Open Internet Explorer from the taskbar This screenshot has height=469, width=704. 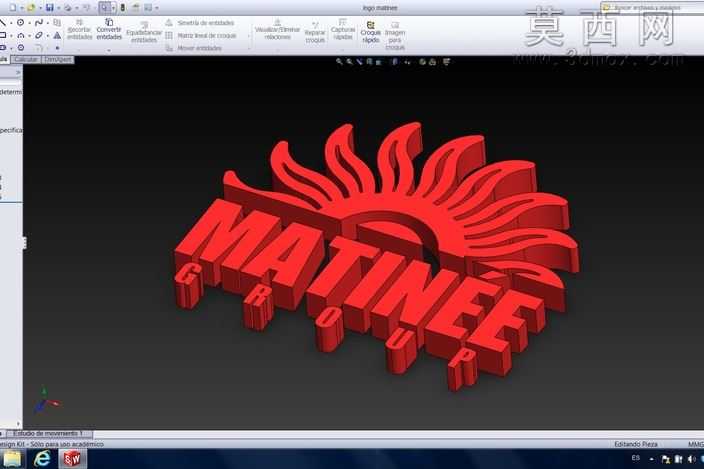pos(42,459)
